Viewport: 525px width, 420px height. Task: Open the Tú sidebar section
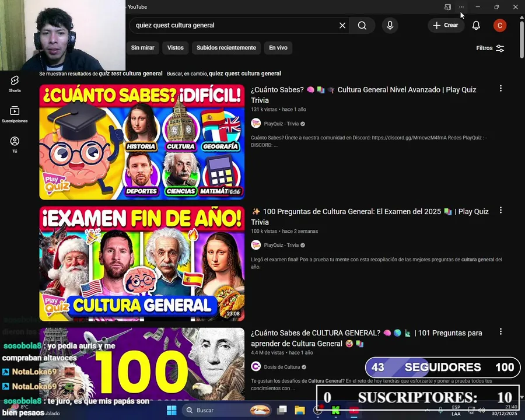(x=15, y=145)
